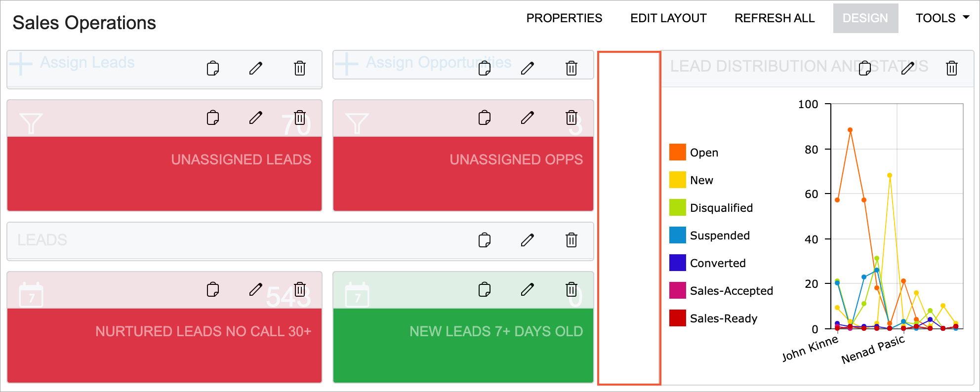Image resolution: width=980 pixels, height=392 pixels.
Task: Delete the Assign Leads widget
Action: pos(300,68)
